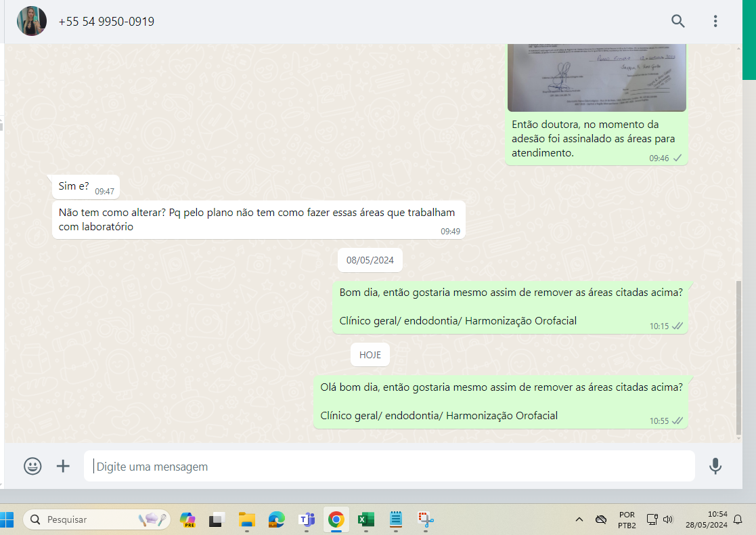Expand the hidden system tray icons
Screen dimensions: 756x535
tap(579, 519)
